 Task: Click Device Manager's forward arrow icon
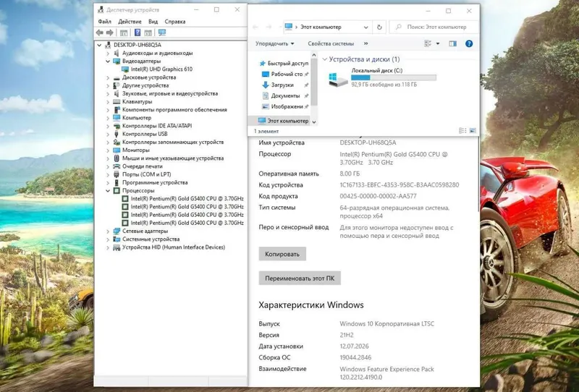pos(110,33)
